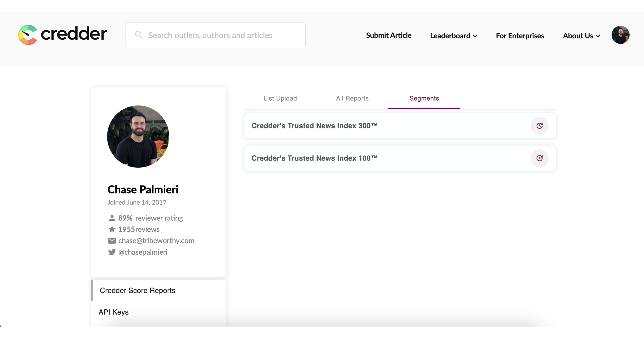Click the search magnifier icon
The width and height of the screenshot is (644, 338).
pyautogui.click(x=138, y=35)
